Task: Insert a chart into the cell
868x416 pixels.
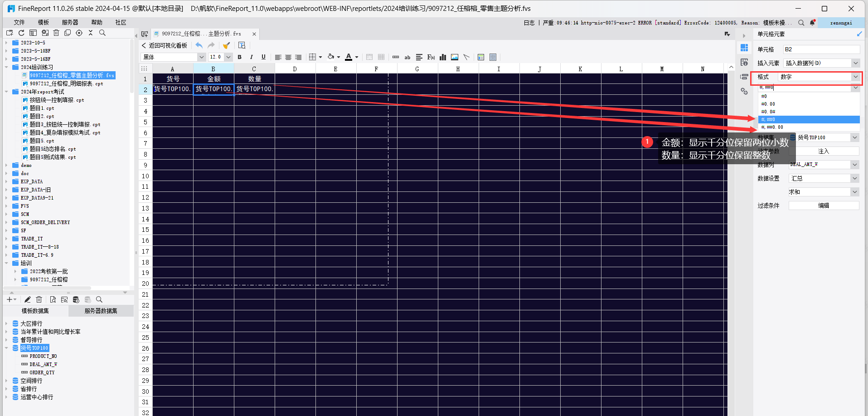Action: point(443,57)
